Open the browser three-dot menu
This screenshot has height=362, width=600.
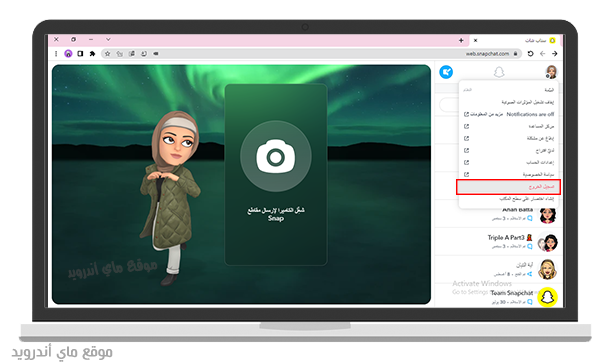tap(56, 54)
